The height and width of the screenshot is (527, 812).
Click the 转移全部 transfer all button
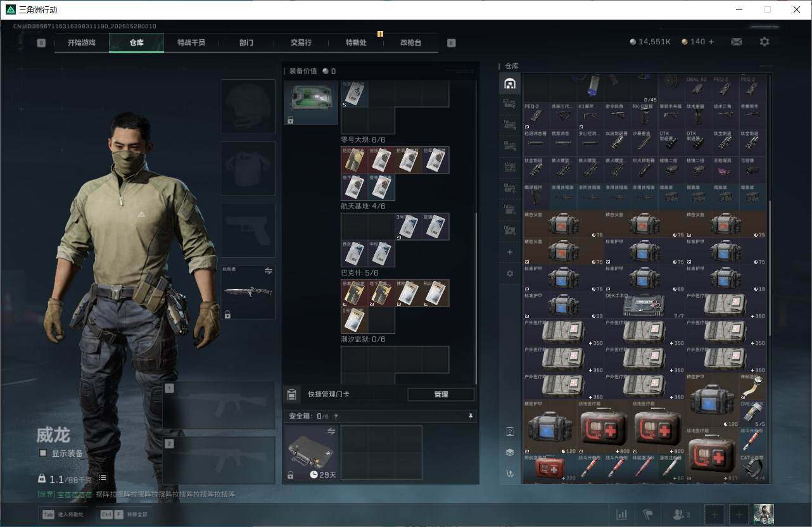pos(124,514)
